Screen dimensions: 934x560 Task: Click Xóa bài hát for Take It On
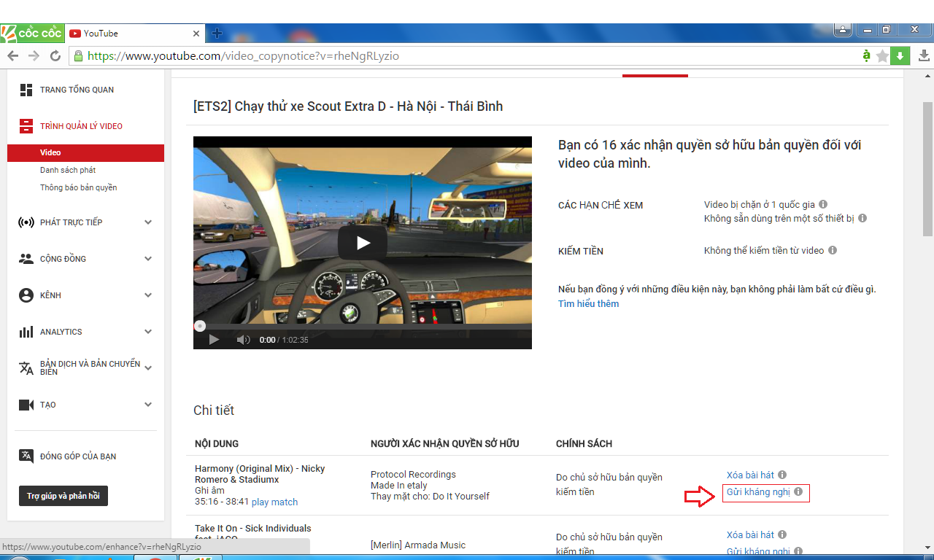click(750, 534)
